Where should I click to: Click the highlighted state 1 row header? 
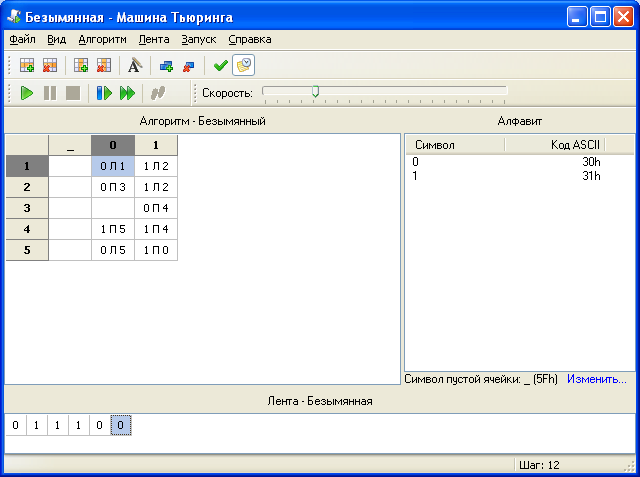pos(27,166)
